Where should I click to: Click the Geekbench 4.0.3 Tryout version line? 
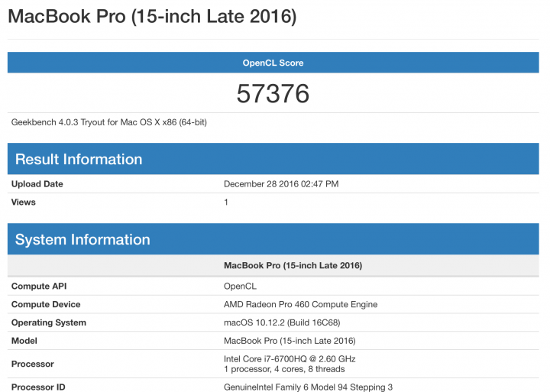109,122
